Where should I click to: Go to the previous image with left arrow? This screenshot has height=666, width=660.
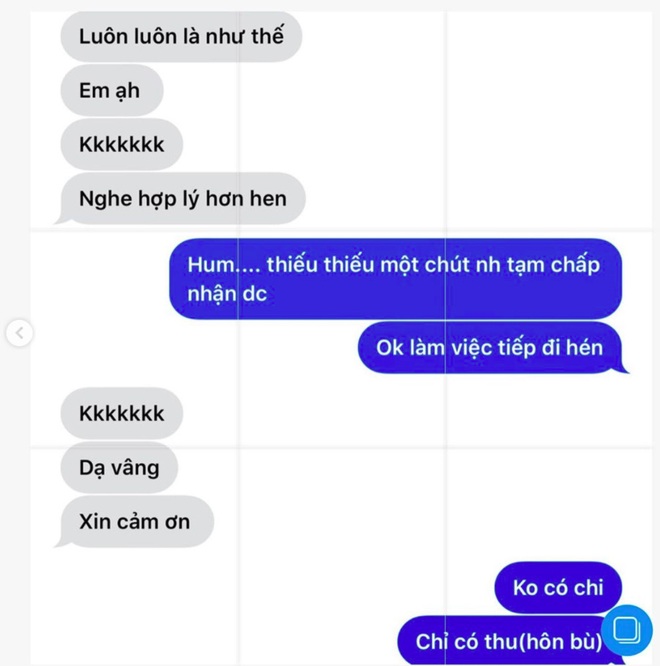(x=19, y=333)
